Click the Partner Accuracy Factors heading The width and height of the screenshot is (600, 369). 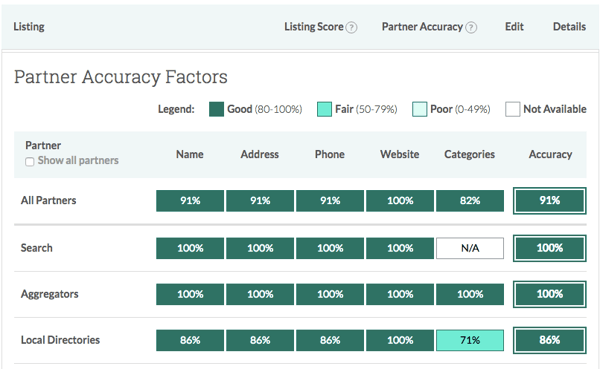tap(121, 77)
